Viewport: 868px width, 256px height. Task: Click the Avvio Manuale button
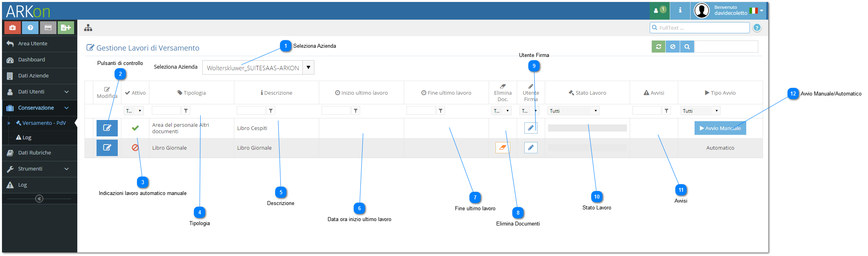click(720, 128)
